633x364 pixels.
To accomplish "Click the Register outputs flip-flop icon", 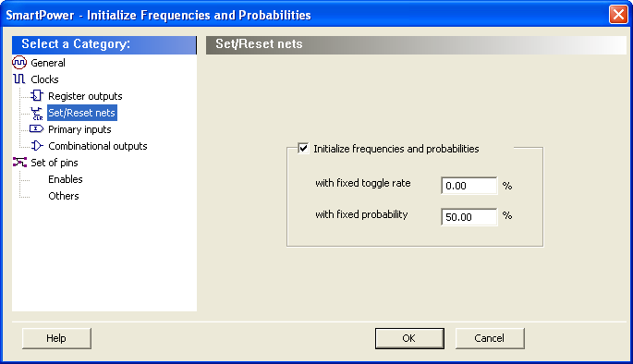I will (x=37, y=96).
